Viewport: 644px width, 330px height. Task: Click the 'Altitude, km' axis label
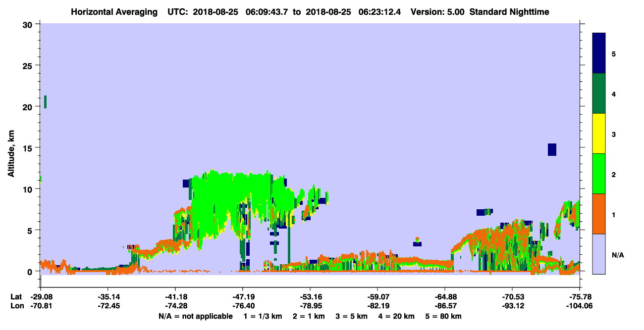[x=10, y=154]
